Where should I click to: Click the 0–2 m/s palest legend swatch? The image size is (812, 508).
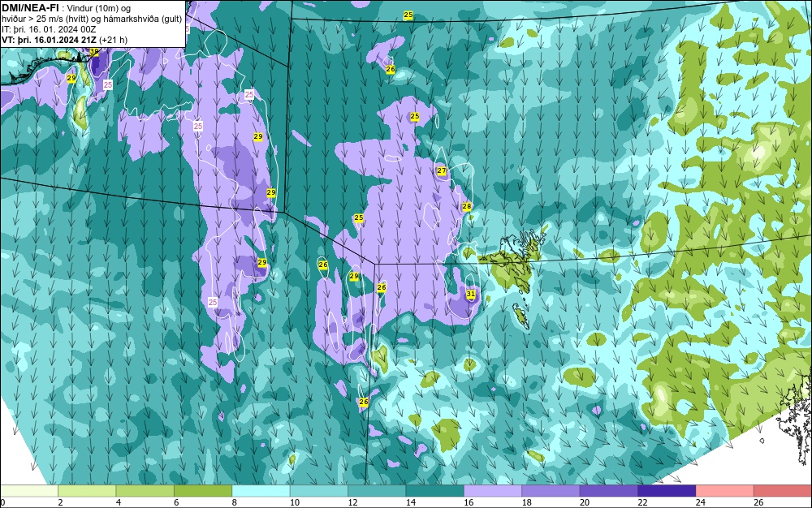(x=29, y=491)
